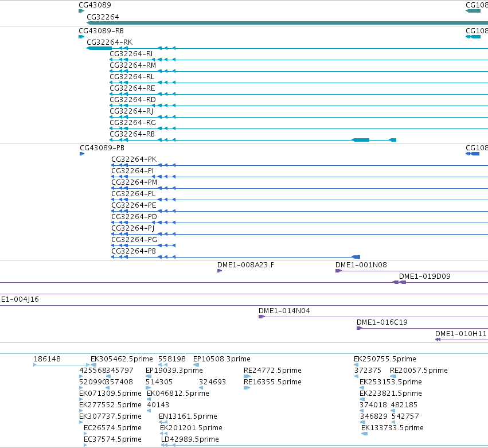The image size is (488, 448).
Task: Click the DME1-001N08 feature label
Action: (361, 265)
